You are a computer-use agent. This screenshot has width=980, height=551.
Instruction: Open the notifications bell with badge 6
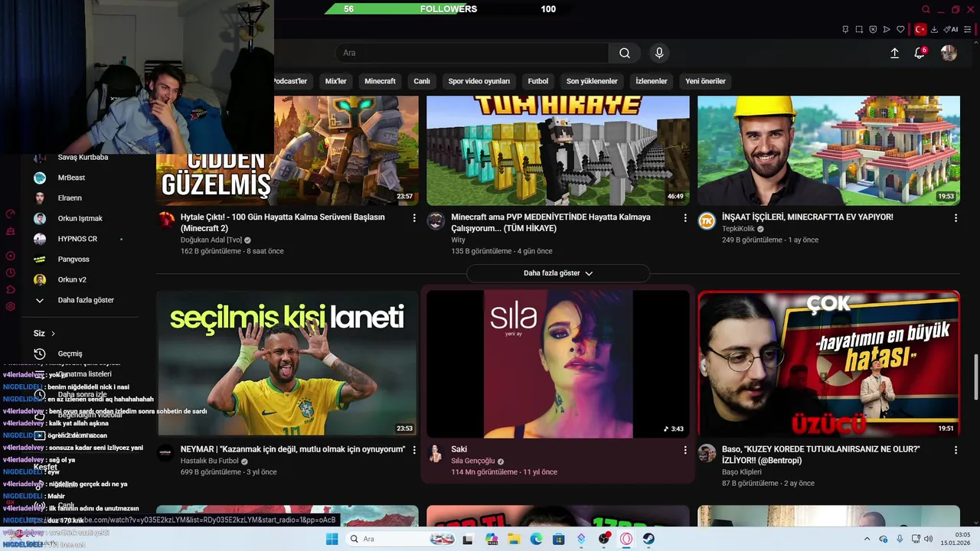(x=920, y=53)
